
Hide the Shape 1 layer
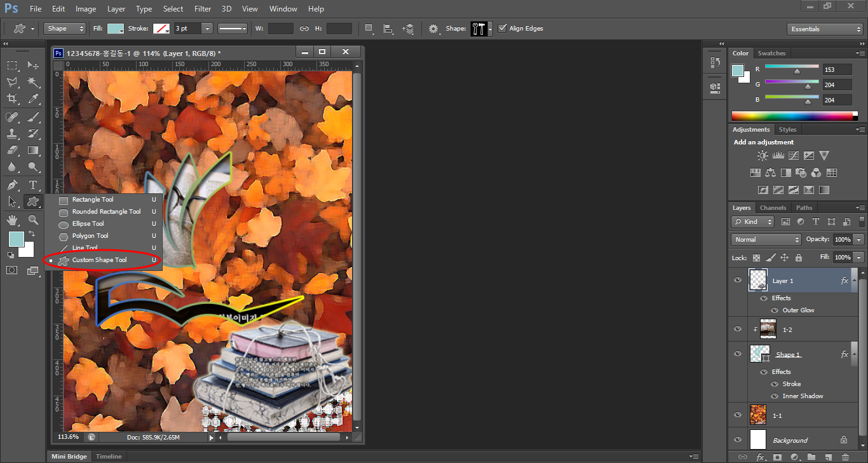click(738, 354)
